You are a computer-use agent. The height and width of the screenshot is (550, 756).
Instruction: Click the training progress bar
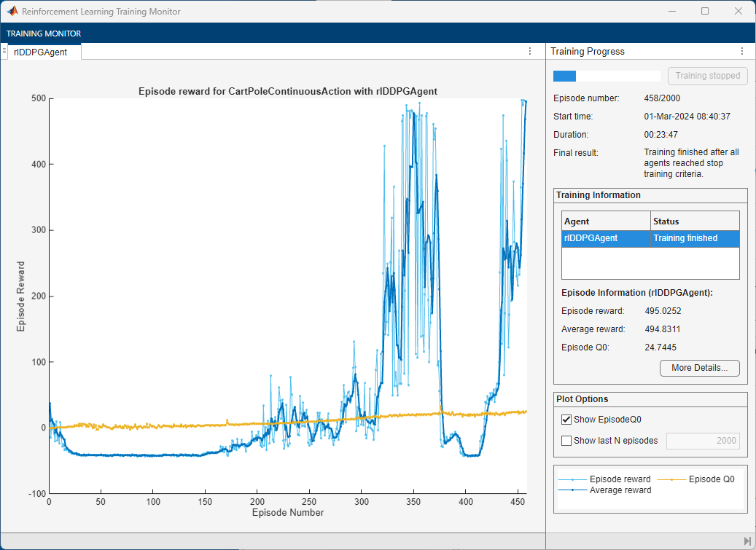(x=607, y=76)
